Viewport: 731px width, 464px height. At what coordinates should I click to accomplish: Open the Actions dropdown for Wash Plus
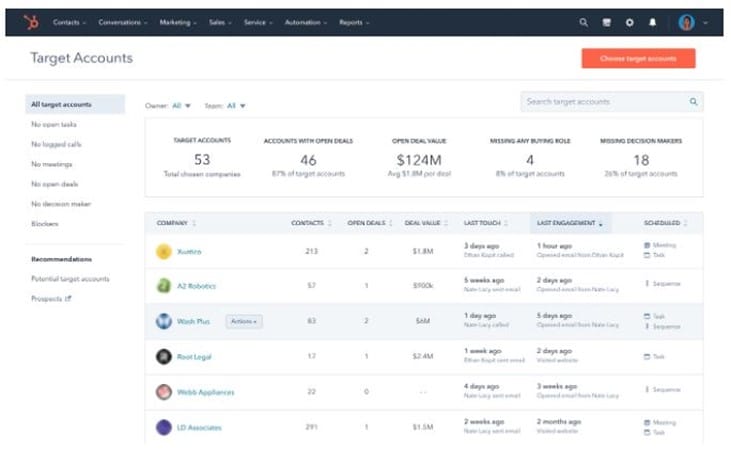(x=244, y=321)
